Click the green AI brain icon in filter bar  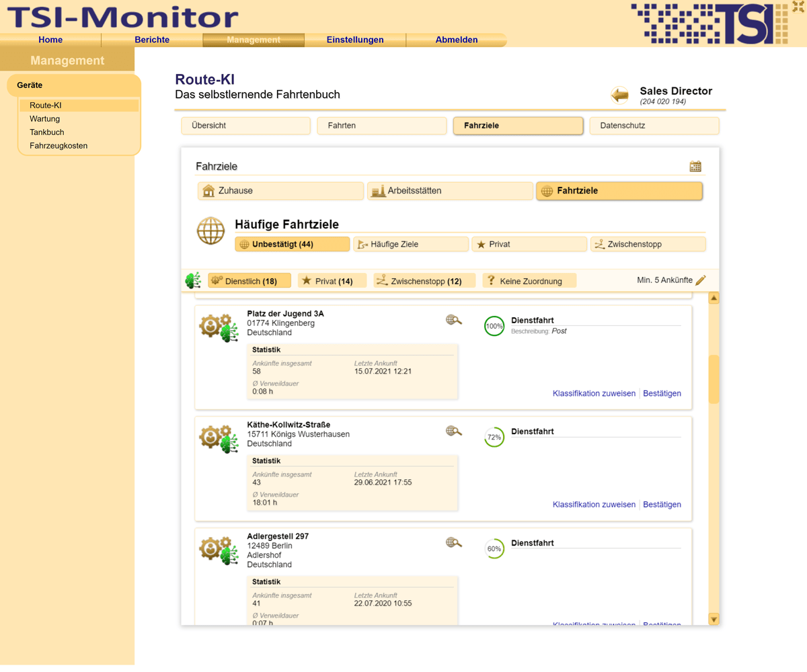point(193,280)
